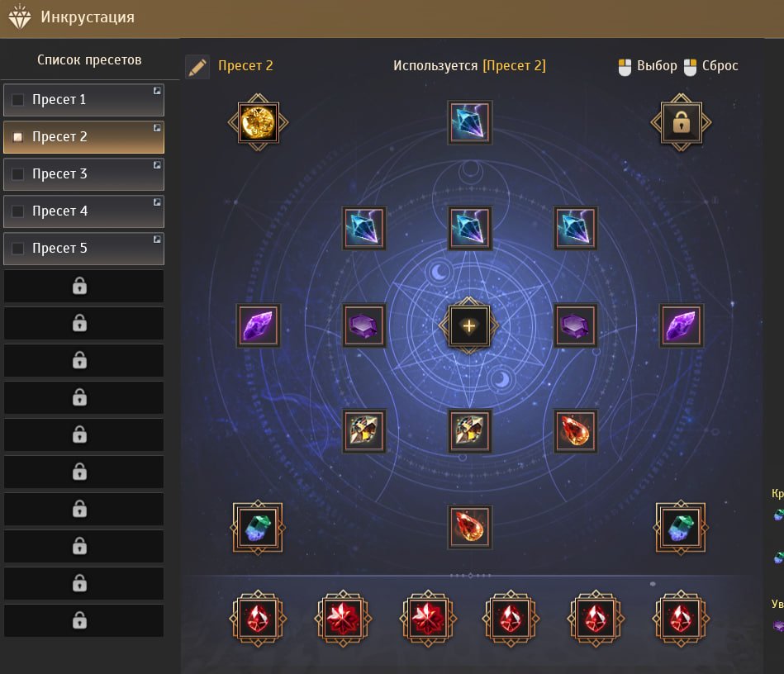This screenshot has width=784, height=674.
Task: Switch to Пресет 4 in the preset list
Action: [x=83, y=211]
